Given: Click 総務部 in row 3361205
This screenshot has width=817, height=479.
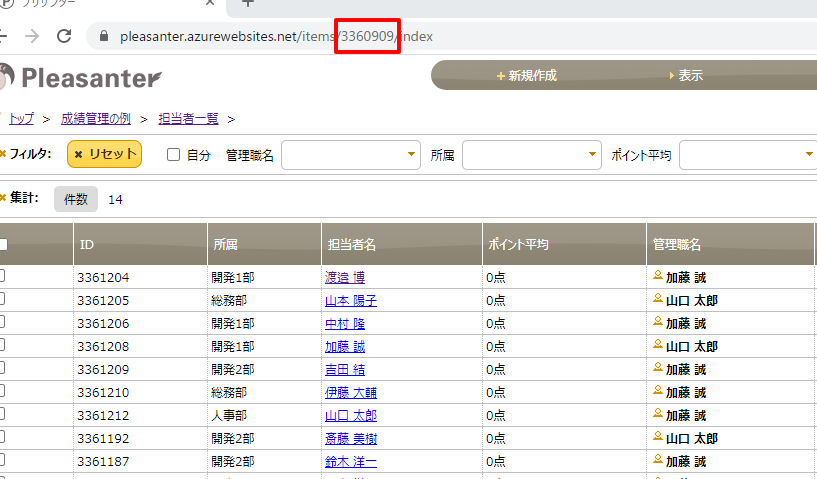Looking at the screenshot, I should 264,301.
